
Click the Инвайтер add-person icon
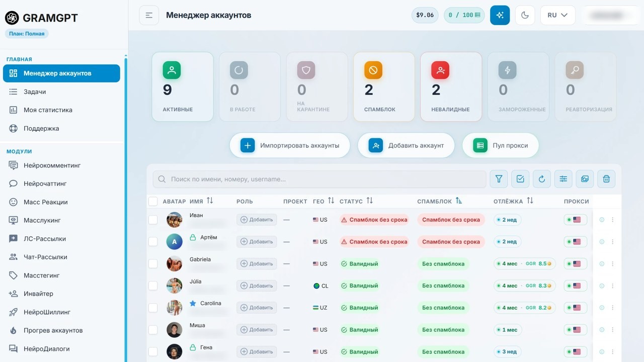(x=14, y=294)
